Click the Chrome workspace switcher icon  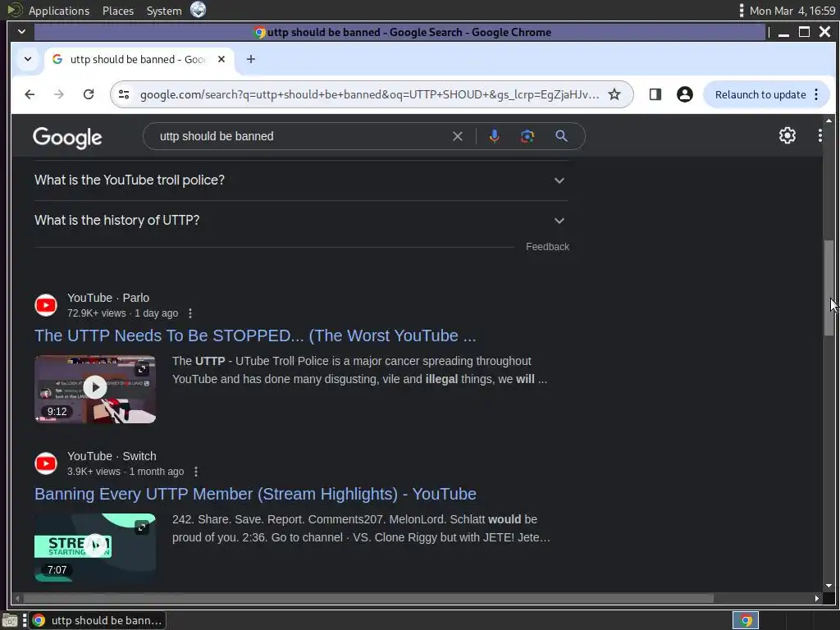coord(746,620)
